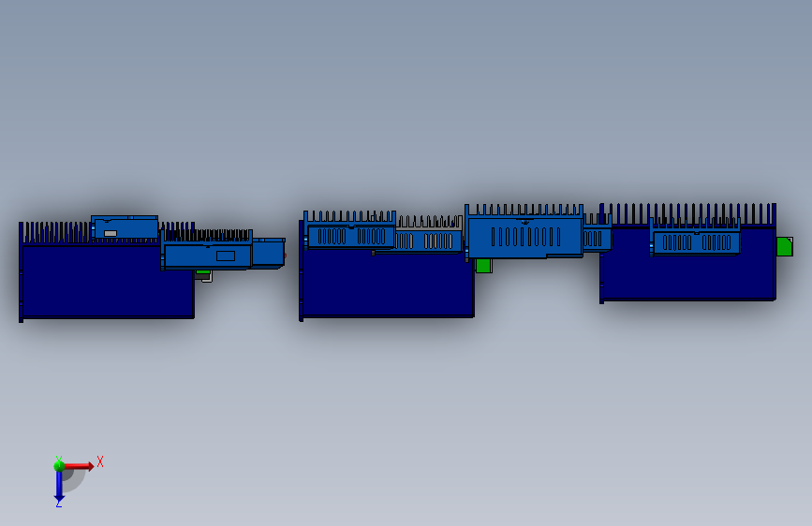Select the middle dark blue base plate
Image resolution: width=812 pixels, height=526 pixels.
(x=388, y=284)
